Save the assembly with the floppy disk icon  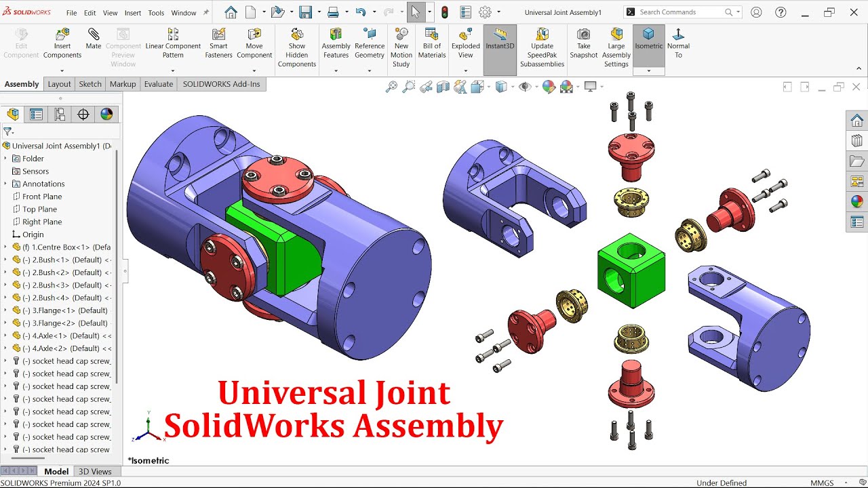[305, 12]
